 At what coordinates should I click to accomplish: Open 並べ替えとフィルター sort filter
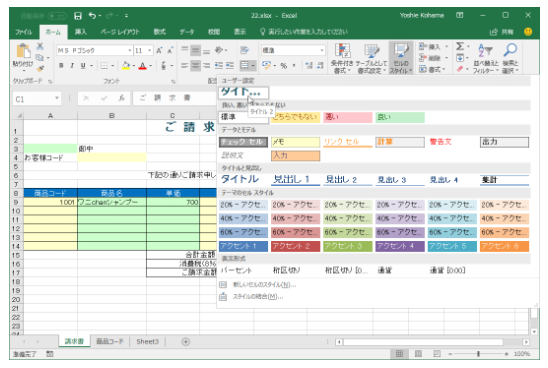(x=486, y=58)
